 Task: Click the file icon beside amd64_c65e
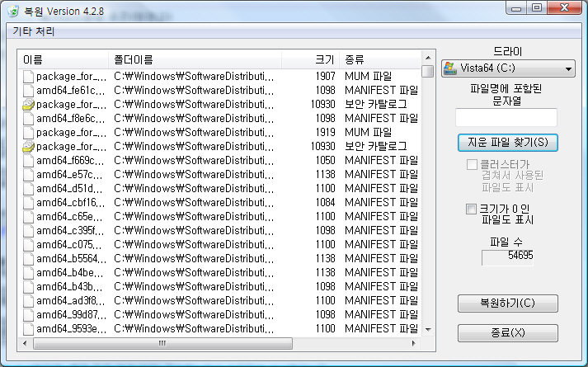click(x=29, y=217)
